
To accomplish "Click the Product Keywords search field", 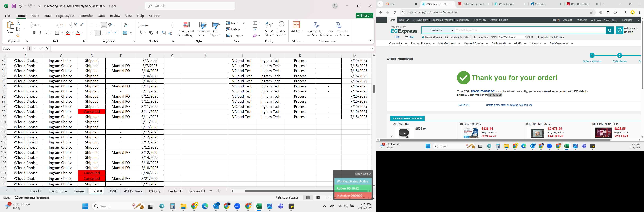I will 530,30.
